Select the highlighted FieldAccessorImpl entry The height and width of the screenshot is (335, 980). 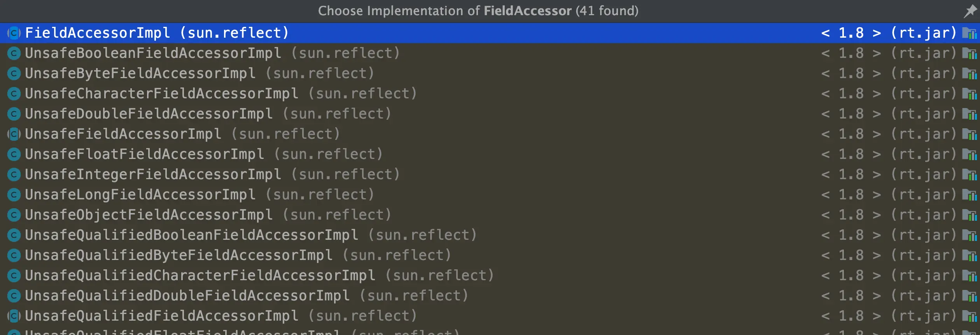coord(156,33)
